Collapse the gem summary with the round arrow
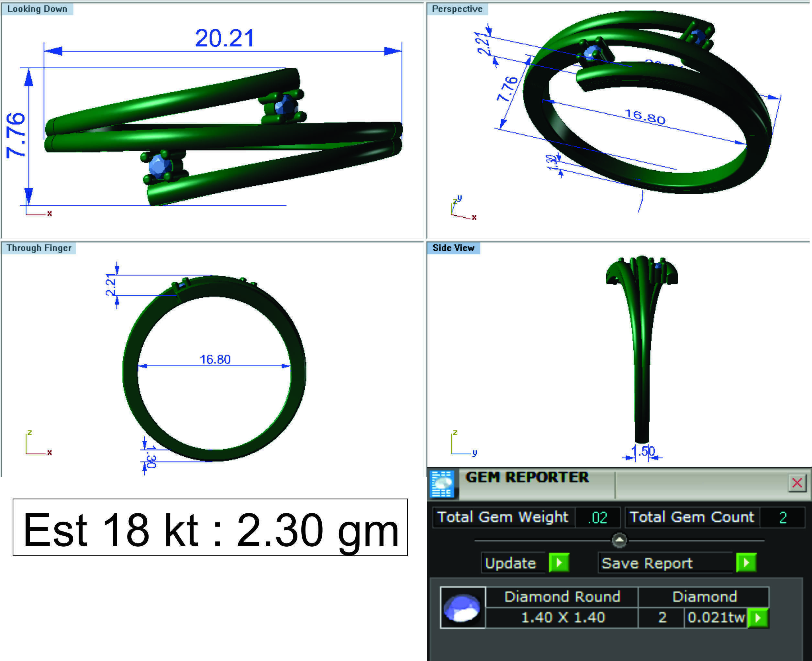Image resolution: width=812 pixels, height=661 pixels. pos(619,540)
